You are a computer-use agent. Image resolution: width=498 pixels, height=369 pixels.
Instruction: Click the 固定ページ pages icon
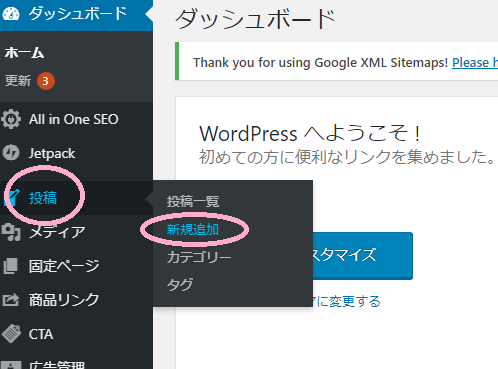pos(11,266)
